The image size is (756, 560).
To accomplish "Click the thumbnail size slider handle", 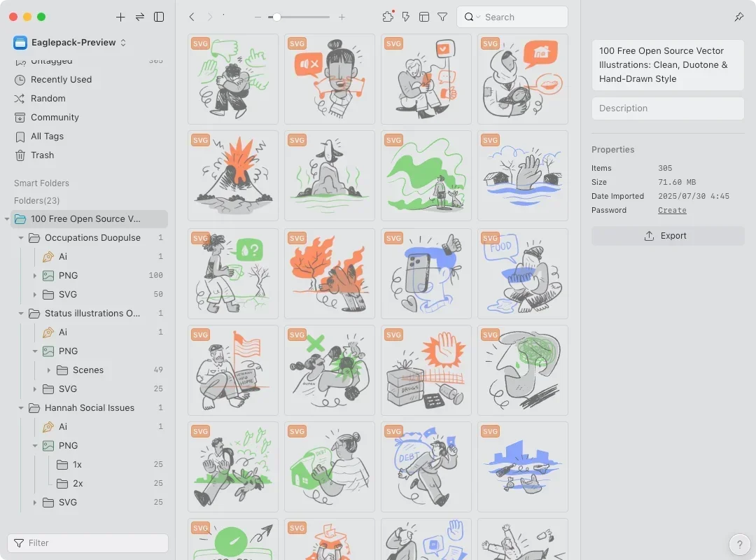I will coord(276,17).
